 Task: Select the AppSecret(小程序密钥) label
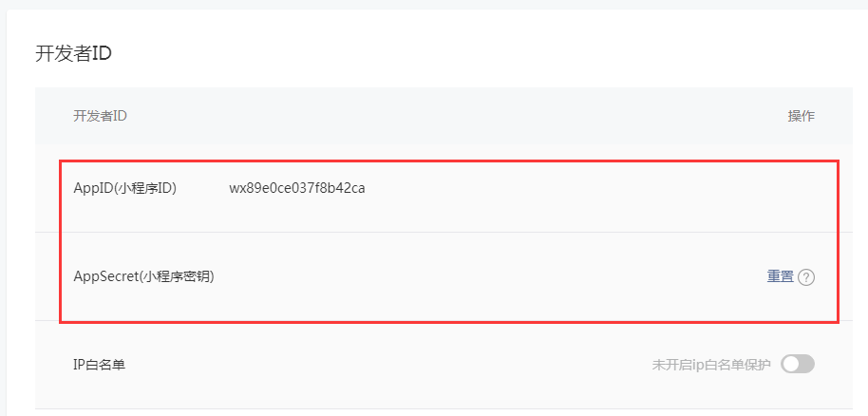tap(143, 277)
